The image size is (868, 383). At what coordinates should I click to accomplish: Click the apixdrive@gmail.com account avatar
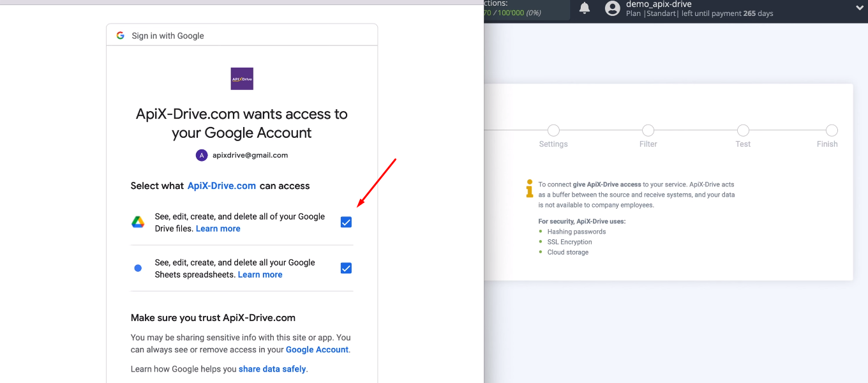[201, 155]
